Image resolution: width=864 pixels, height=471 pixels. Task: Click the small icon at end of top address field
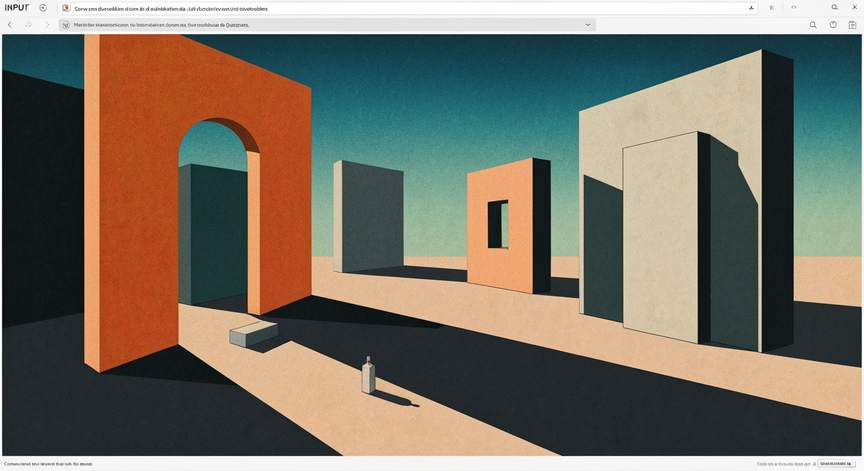click(751, 8)
